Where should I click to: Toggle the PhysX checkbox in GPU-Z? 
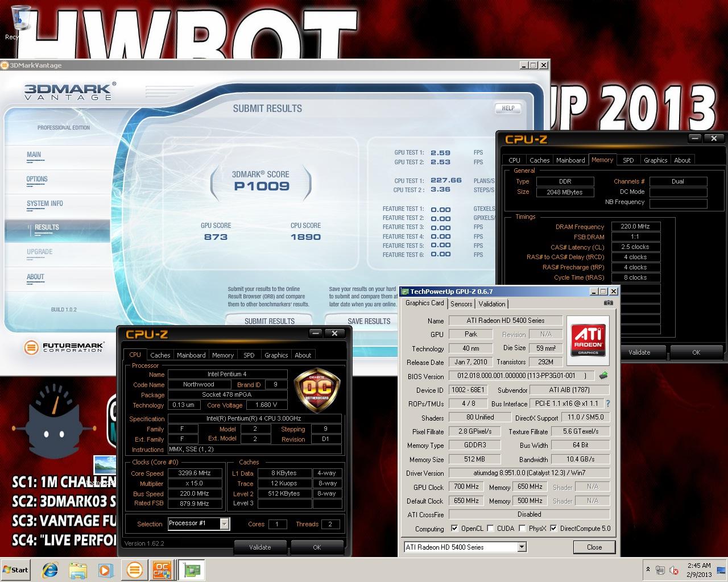click(522, 529)
